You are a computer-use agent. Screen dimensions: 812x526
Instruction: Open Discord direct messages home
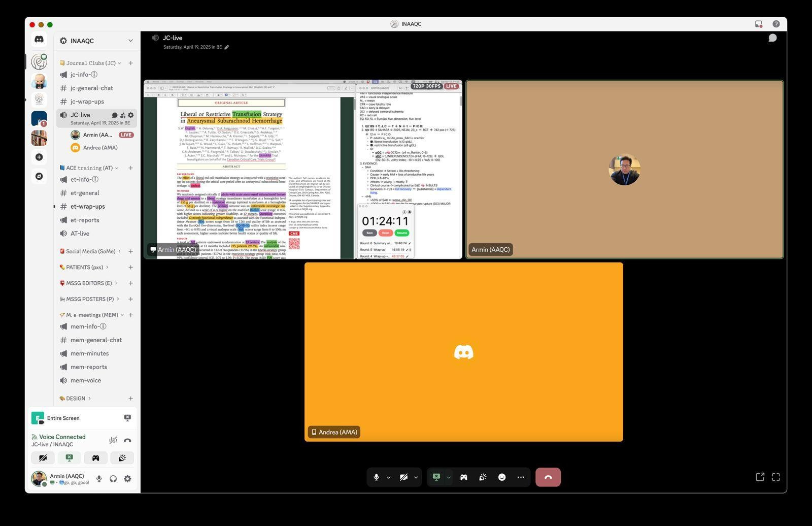click(x=39, y=40)
